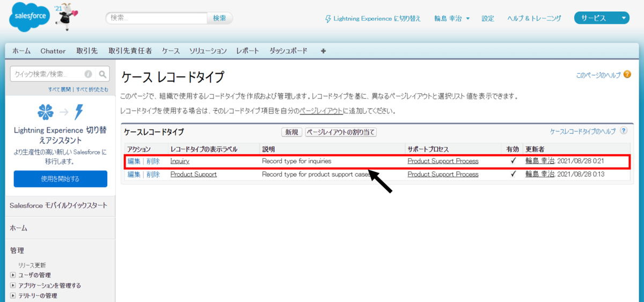
Task: Click the help icon beside ケースレコードタイプのヘルプ
Action: point(624,131)
